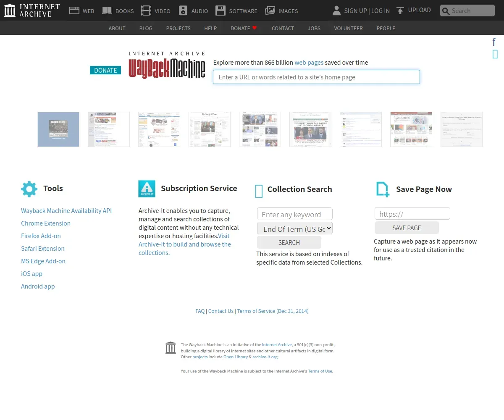Click the Internet Archive logo
This screenshot has width=504, height=420.
point(32,10)
